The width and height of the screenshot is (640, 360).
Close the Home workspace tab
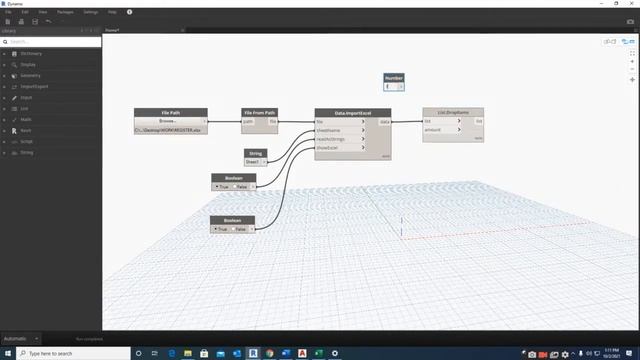coord(182,30)
